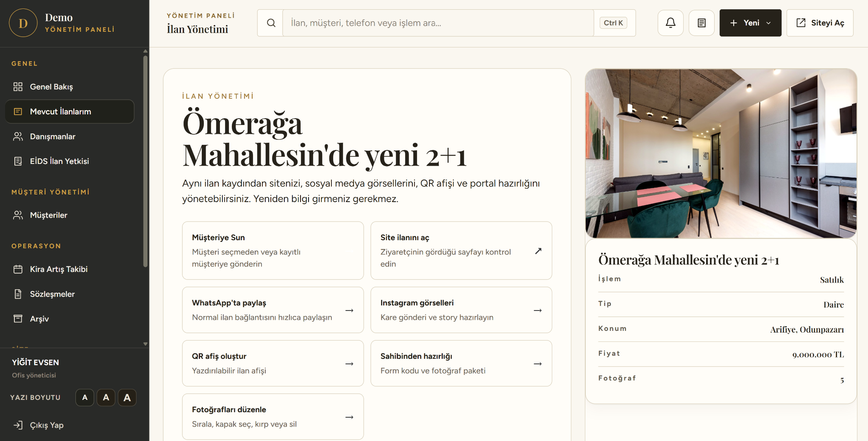868x441 pixels.
Task: Open the Müşteriye Sun card
Action: [273, 250]
